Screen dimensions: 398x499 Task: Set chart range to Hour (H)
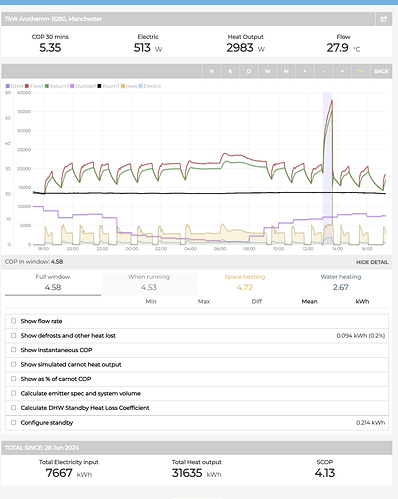coord(211,71)
